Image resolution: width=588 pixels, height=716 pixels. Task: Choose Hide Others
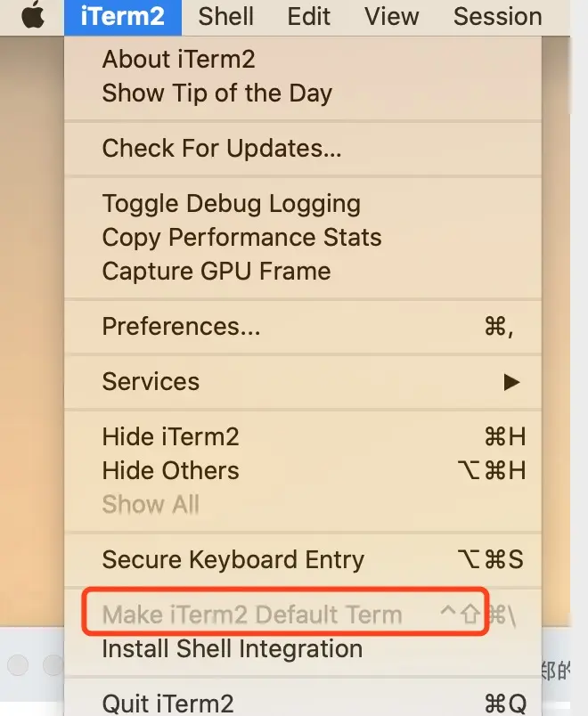click(x=170, y=471)
